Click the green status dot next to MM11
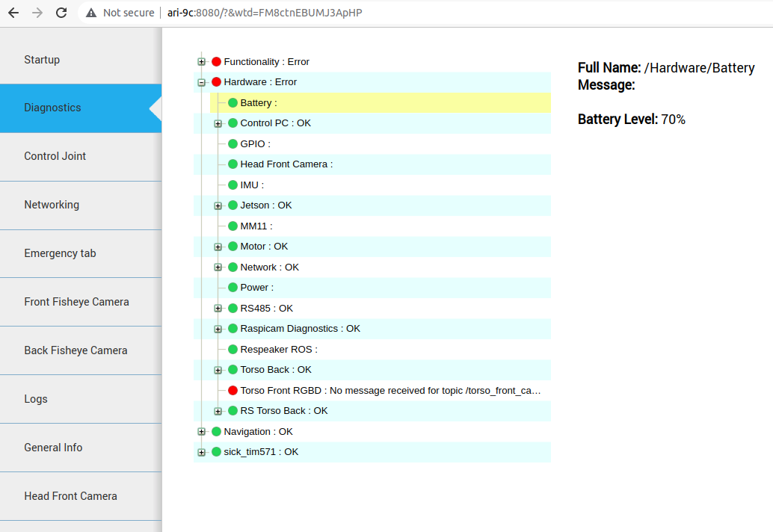Viewport: 773px width, 532px height. tap(233, 226)
